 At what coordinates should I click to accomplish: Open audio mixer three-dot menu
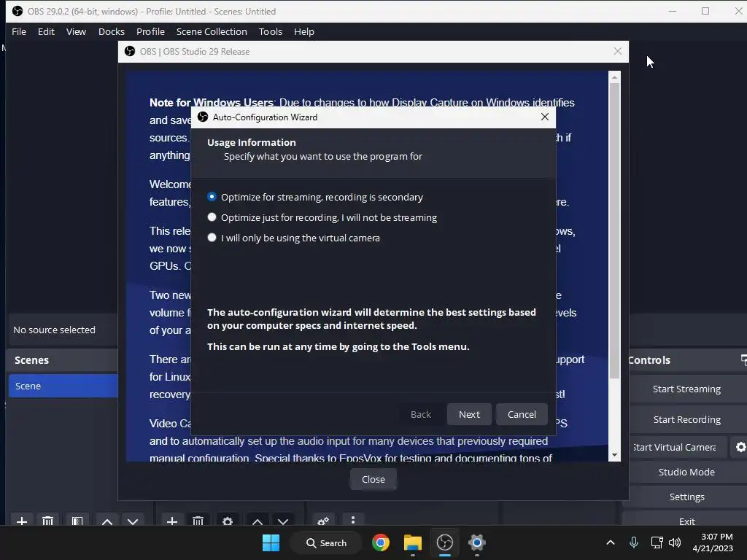click(x=353, y=520)
